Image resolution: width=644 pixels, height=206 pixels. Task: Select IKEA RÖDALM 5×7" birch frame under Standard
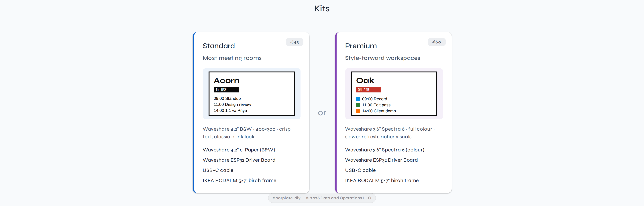pos(239,180)
